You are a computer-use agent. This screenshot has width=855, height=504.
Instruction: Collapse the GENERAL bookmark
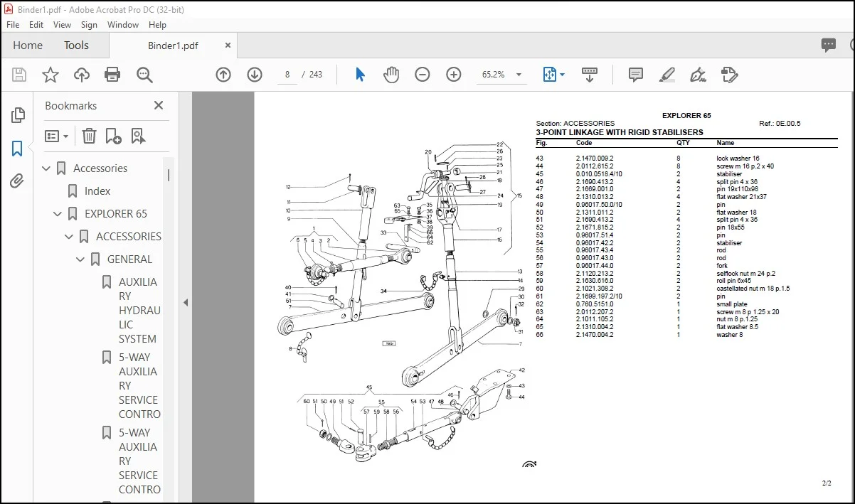[80, 259]
